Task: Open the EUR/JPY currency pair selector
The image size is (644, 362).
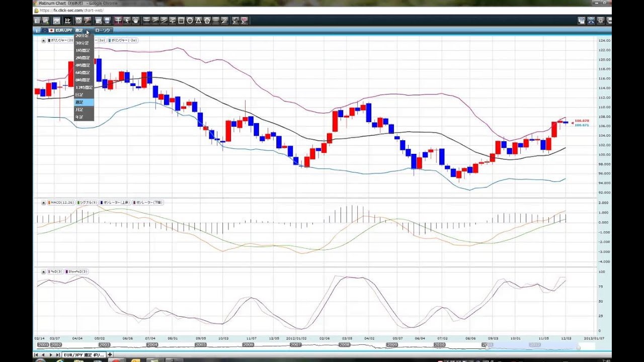Action: tap(63, 30)
